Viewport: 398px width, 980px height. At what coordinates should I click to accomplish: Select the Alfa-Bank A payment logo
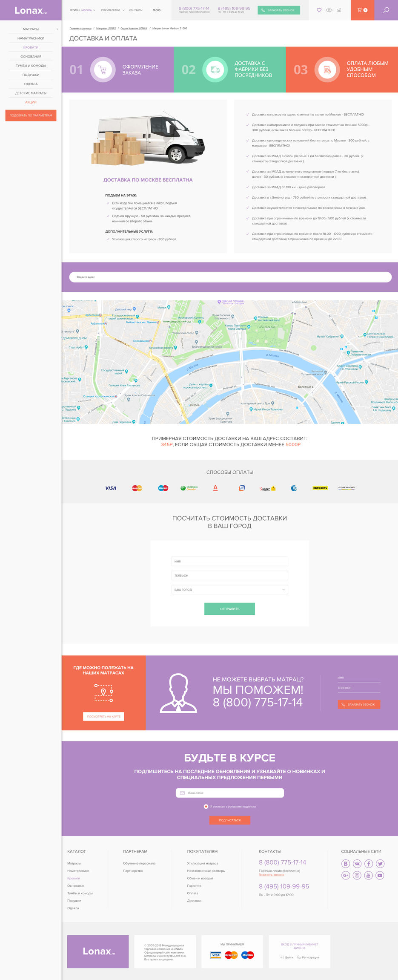point(215,488)
